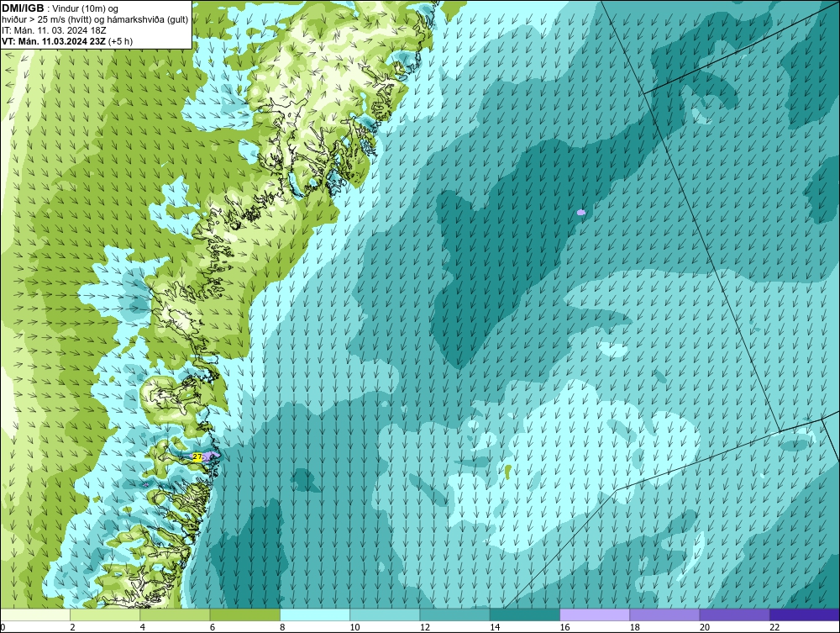The image size is (840, 633).
Task: Click the above 22 m/s dark indigo swatch
Action: click(805, 615)
